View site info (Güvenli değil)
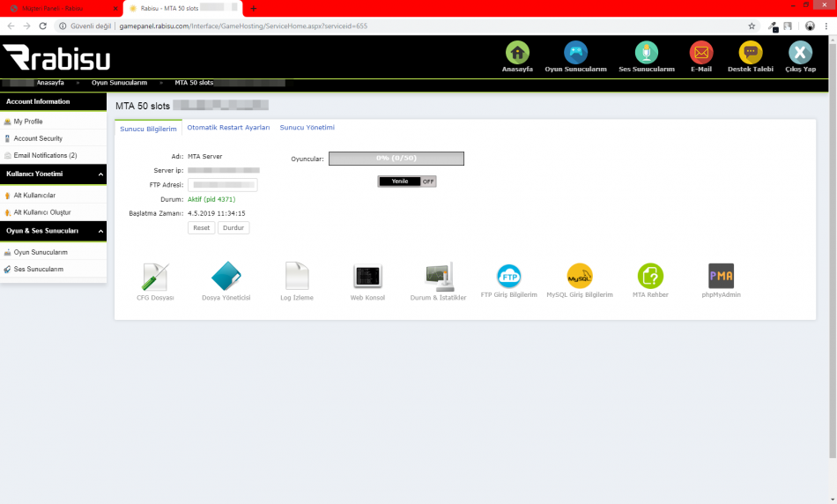The image size is (837, 504). (x=85, y=26)
